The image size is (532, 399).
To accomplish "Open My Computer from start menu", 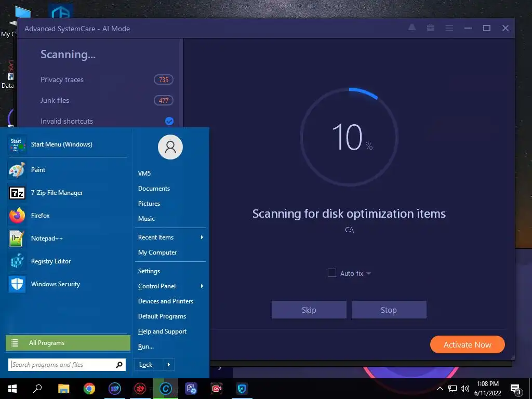I will tap(157, 252).
